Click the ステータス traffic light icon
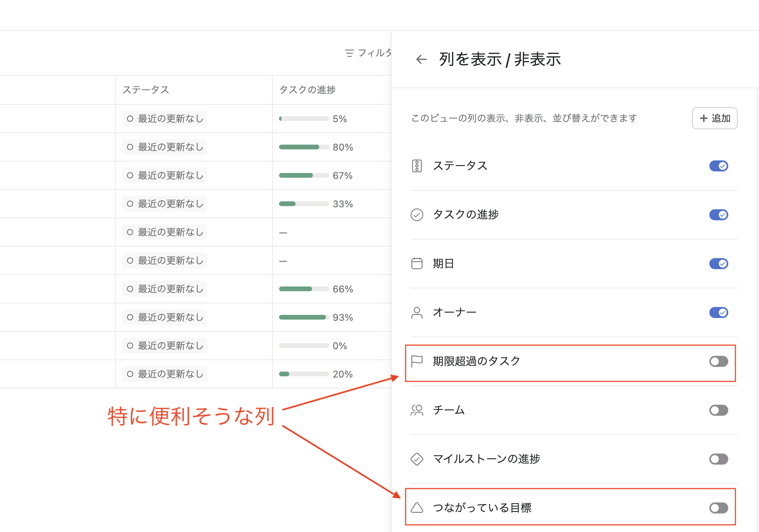The width and height of the screenshot is (759, 532). [417, 166]
